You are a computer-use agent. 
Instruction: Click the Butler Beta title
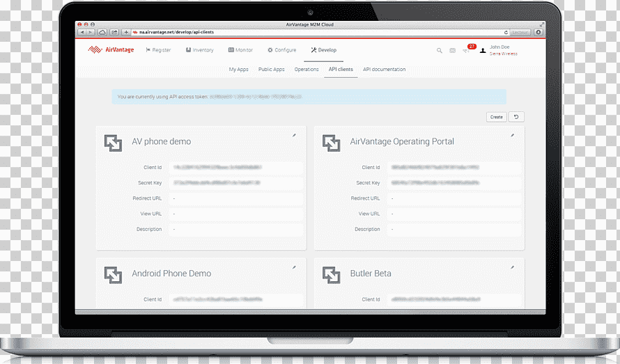[x=371, y=274]
